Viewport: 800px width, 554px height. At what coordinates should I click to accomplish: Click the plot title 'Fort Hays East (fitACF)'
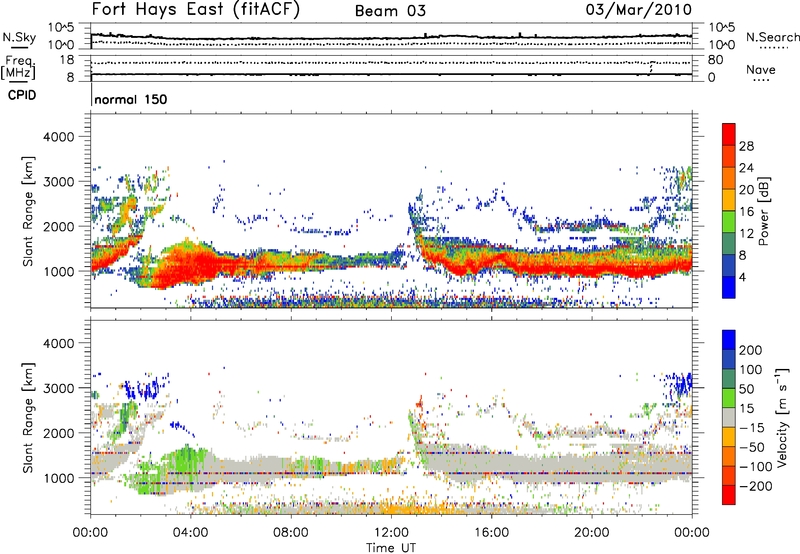195,9
